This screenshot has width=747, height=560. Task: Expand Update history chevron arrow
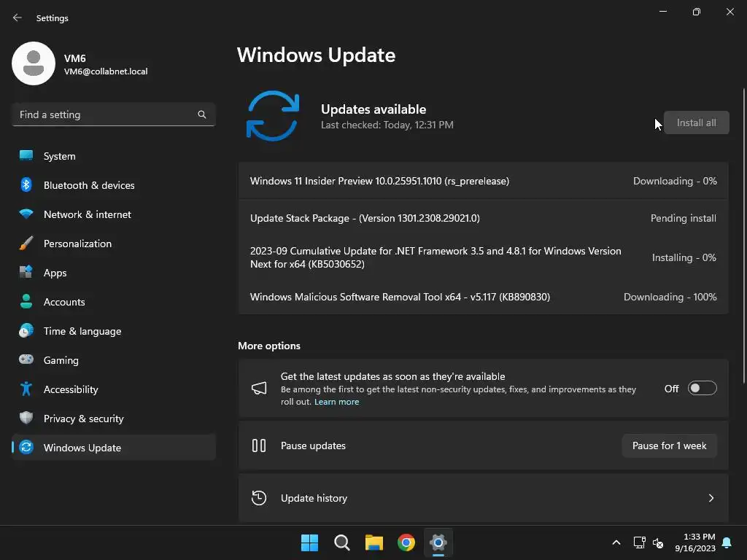pyautogui.click(x=711, y=498)
